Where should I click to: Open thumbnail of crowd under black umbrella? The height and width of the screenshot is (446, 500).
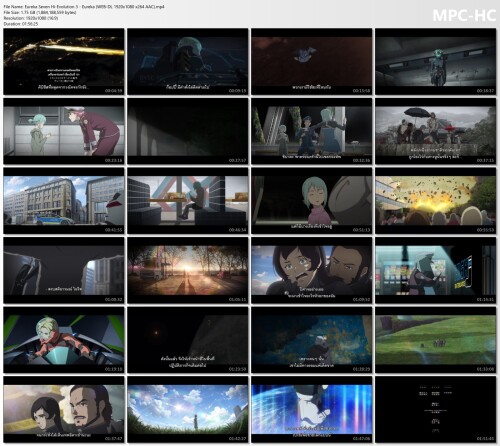click(436, 131)
